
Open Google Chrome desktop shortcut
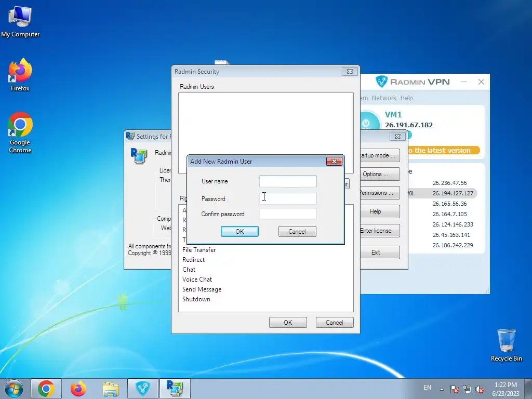pyautogui.click(x=20, y=132)
